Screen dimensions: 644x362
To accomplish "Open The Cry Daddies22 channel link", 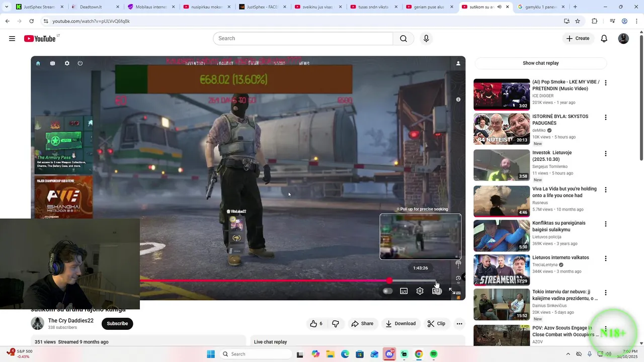I will tap(70, 321).
